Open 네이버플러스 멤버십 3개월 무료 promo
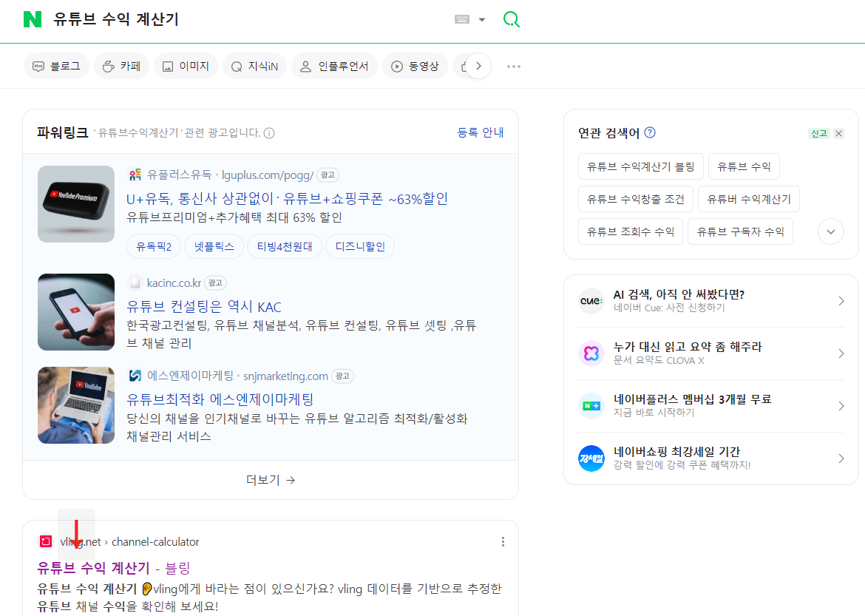 coord(692,399)
